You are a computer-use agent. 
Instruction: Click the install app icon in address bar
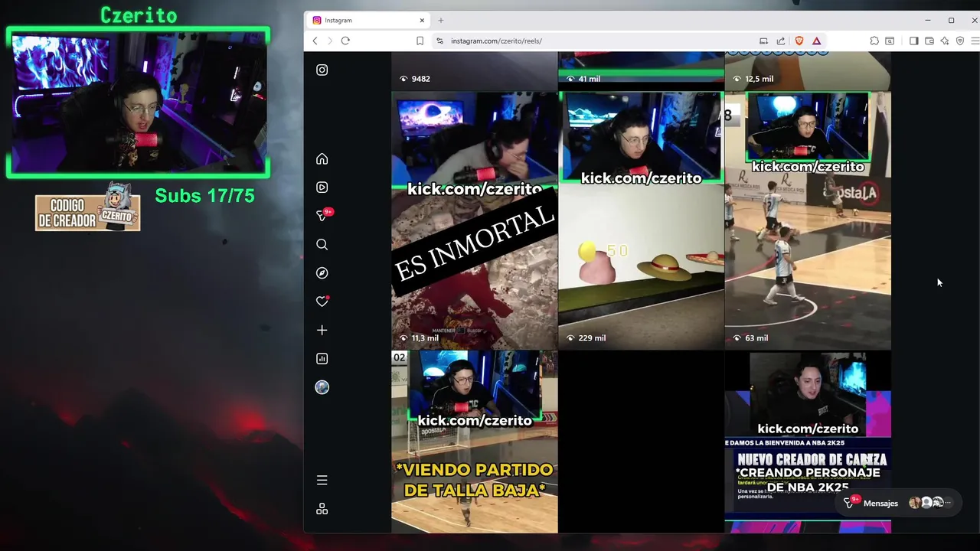click(x=763, y=41)
